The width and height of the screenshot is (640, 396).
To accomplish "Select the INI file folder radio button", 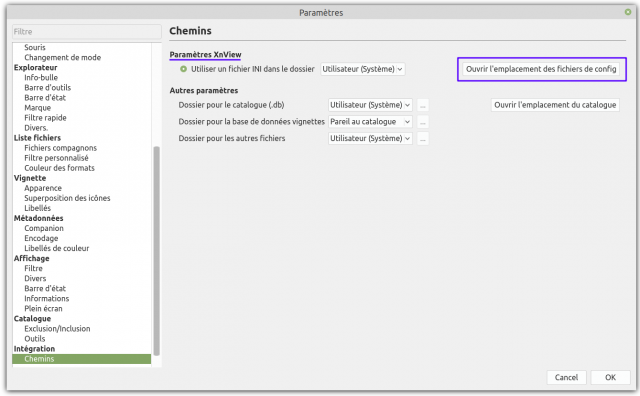I will coord(184,69).
